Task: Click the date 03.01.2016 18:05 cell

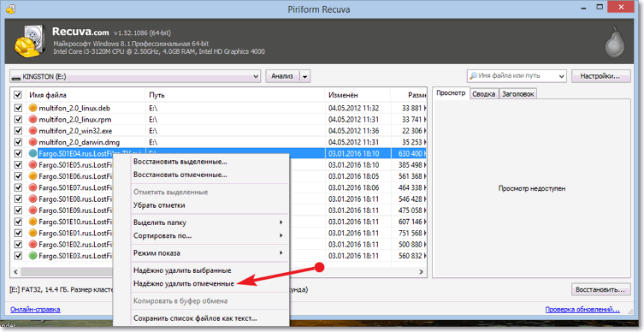Action: (353, 176)
